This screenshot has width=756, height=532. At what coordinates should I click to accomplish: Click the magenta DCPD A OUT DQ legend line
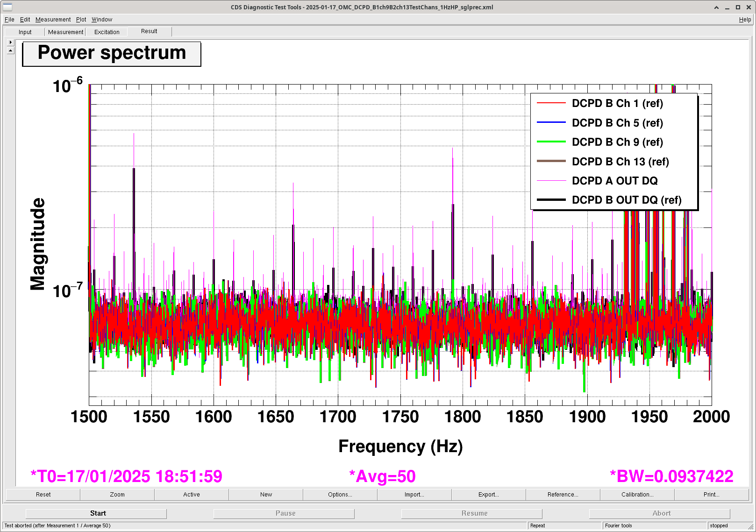(551, 180)
